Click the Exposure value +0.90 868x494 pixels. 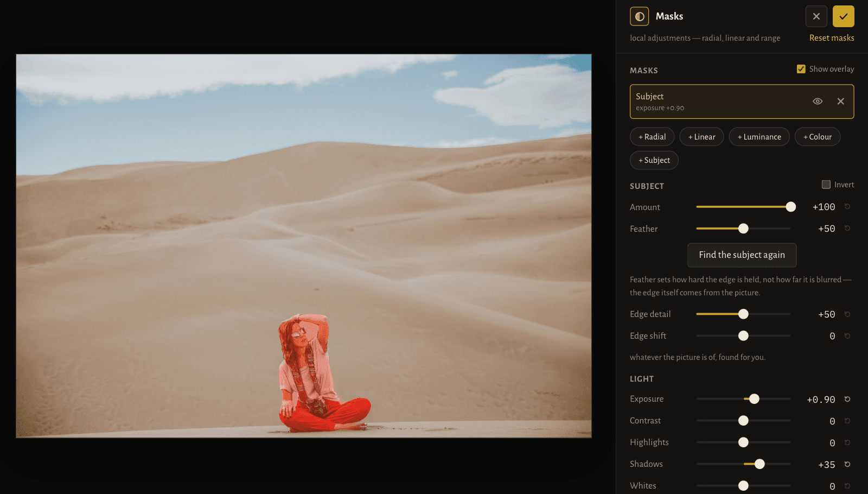[821, 400]
